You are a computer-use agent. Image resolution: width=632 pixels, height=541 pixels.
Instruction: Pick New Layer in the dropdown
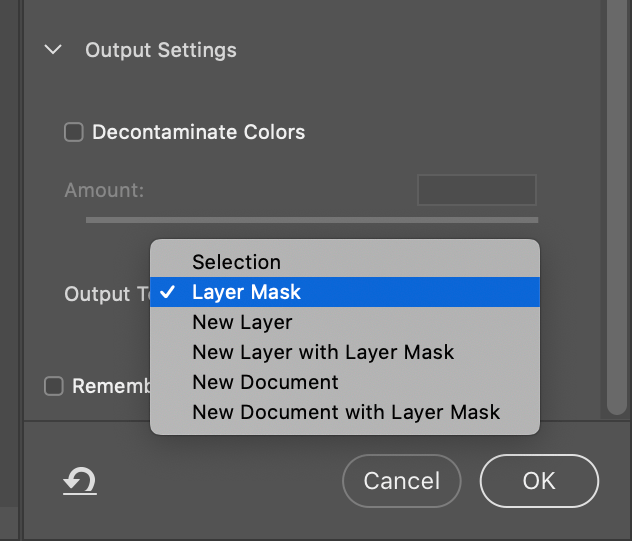[242, 322]
